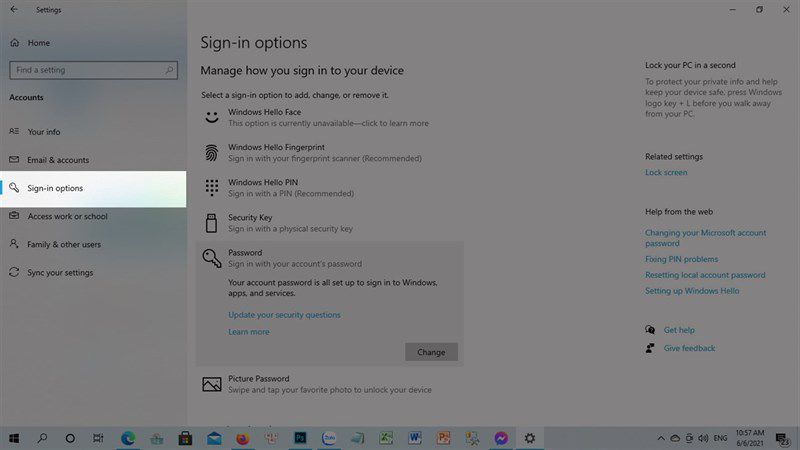Open Resetting local account password link
Viewport: 800px width, 450px height.
(x=705, y=275)
